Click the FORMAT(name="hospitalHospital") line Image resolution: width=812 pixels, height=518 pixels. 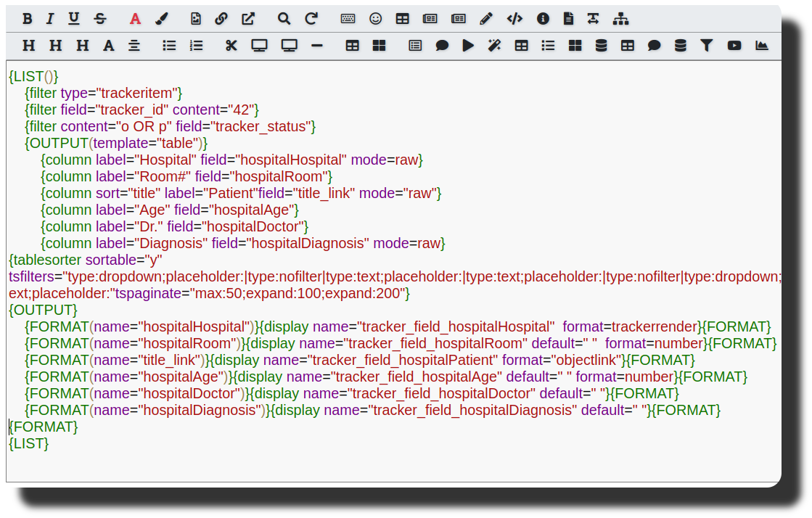(x=398, y=327)
